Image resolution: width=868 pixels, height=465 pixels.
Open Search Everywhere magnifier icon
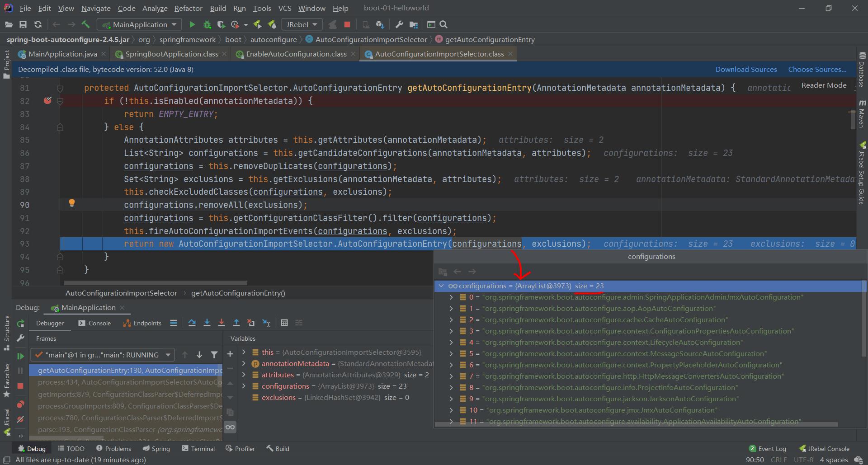[443, 24]
